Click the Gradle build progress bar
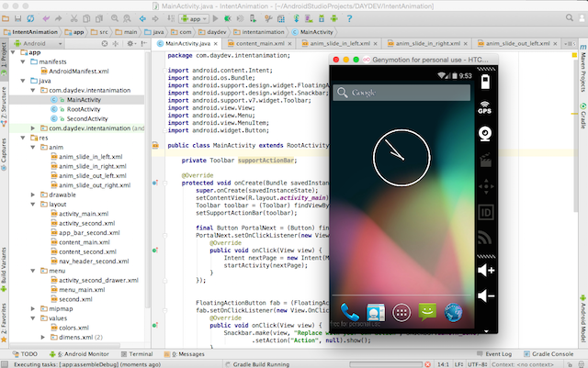This screenshot has height=368, width=588. pyautogui.click(x=386, y=364)
